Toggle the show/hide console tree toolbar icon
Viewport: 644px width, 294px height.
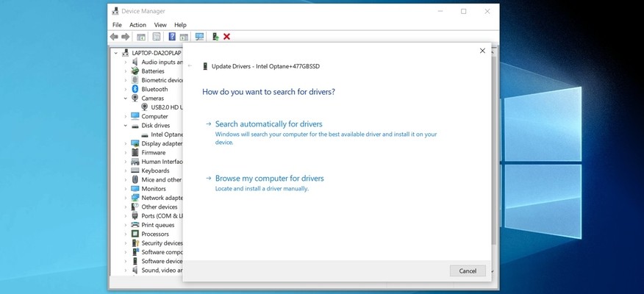tap(141, 37)
